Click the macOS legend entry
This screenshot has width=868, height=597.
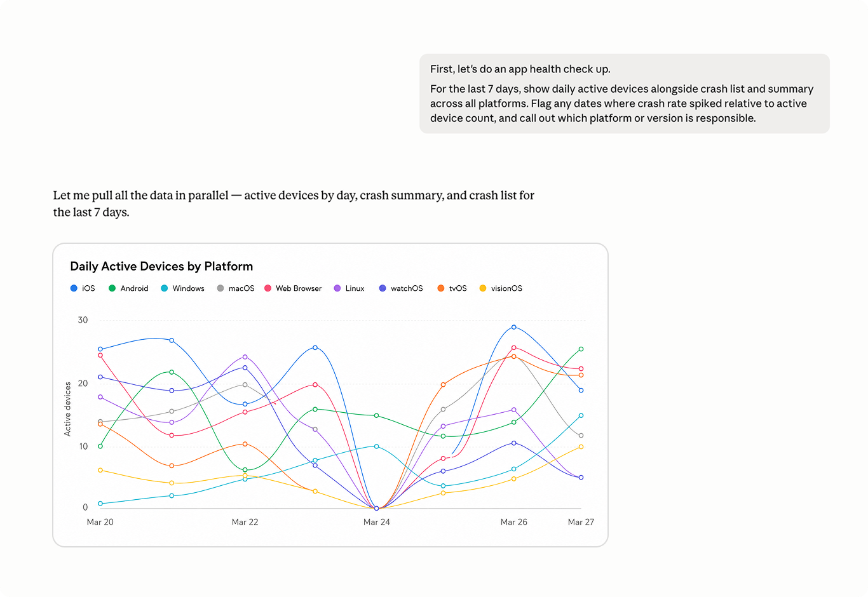click(x=236, y=288)
